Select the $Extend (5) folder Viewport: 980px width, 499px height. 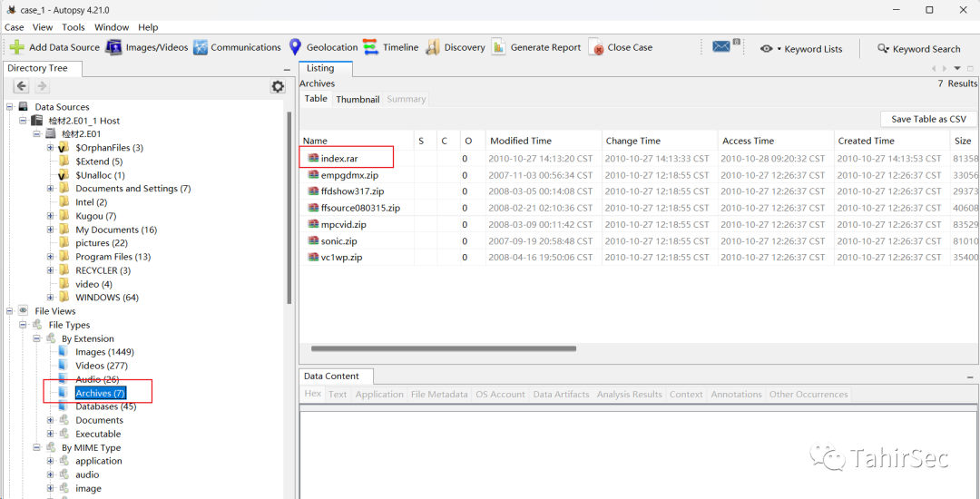click(x=99, y=161)
